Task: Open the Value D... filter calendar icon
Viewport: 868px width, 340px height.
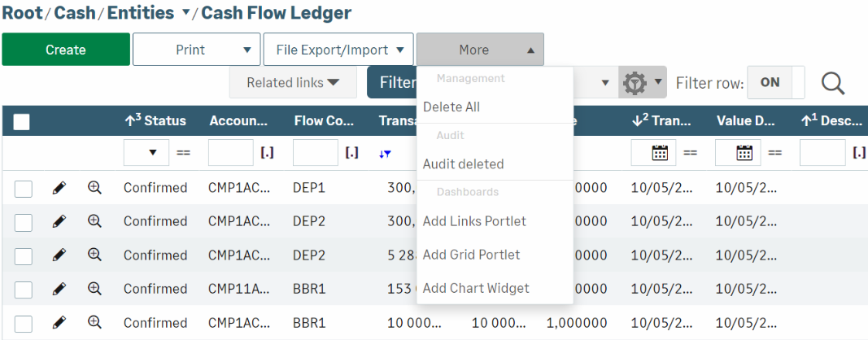Action: coord(744,153)
